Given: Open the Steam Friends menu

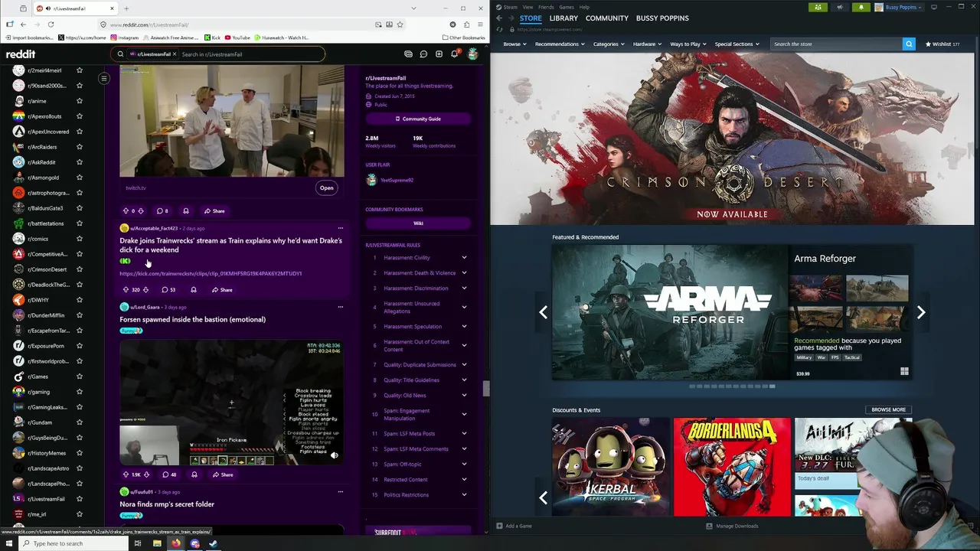Looking at the screenshot, I should coord(546,7).
